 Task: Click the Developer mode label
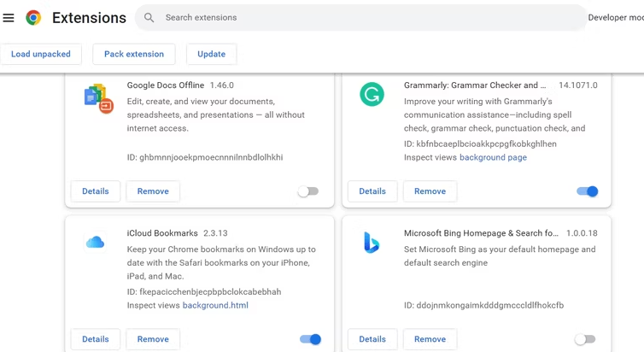point(616,18)
